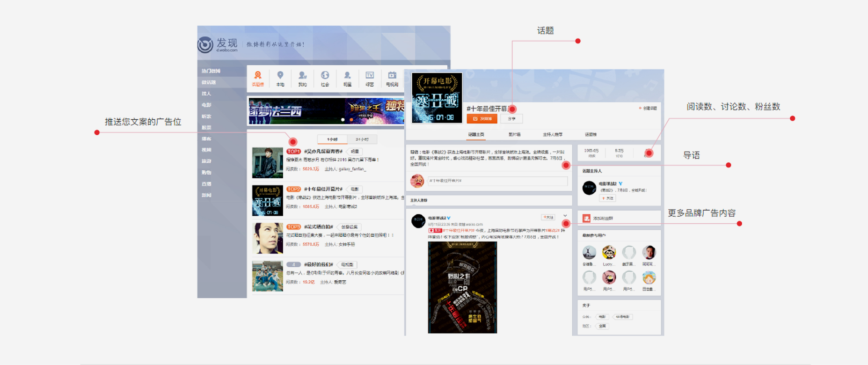This screenshot has height=365, width=868.
Task: Select 新闻 in the left sidebar
Action: [x=206, y=195]
